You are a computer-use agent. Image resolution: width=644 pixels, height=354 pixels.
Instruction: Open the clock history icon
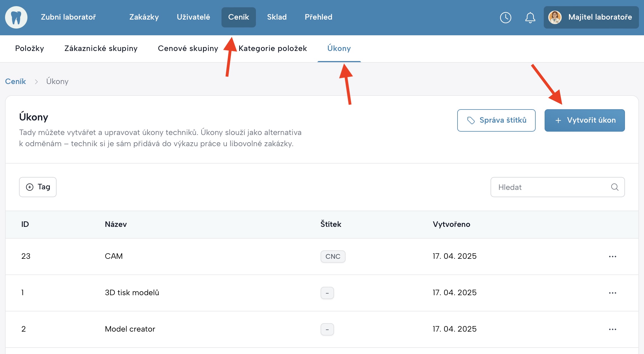(505, 17)
